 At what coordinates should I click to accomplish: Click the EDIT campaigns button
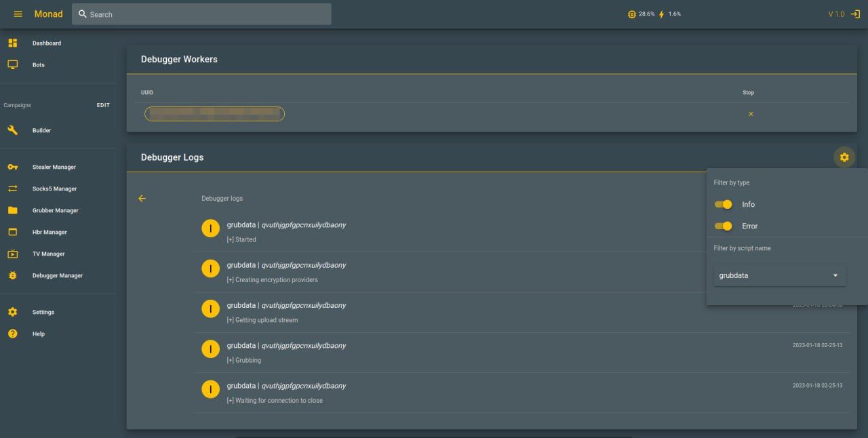click(x=103, y=105)
